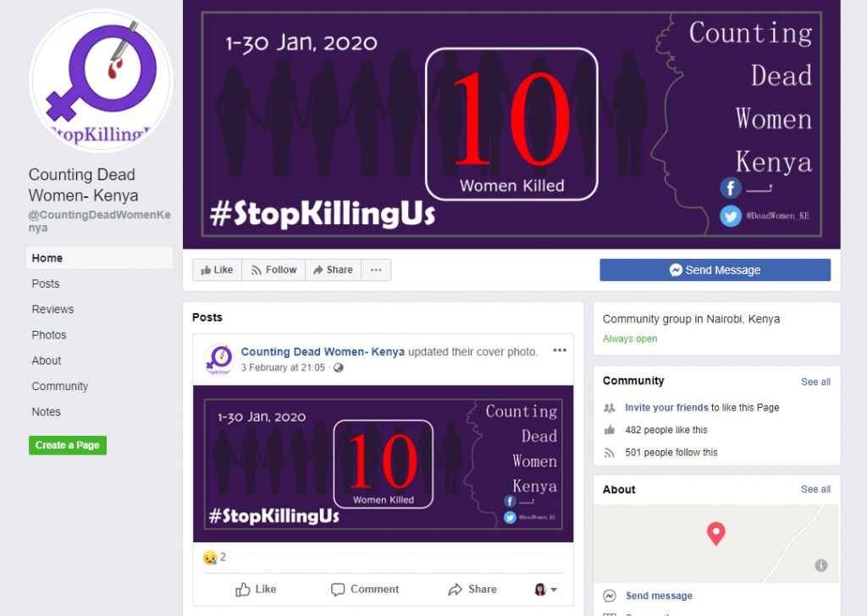Click the green Create a Page button
The width and height of the screenshot is (867, 616).
pos(68,445)
